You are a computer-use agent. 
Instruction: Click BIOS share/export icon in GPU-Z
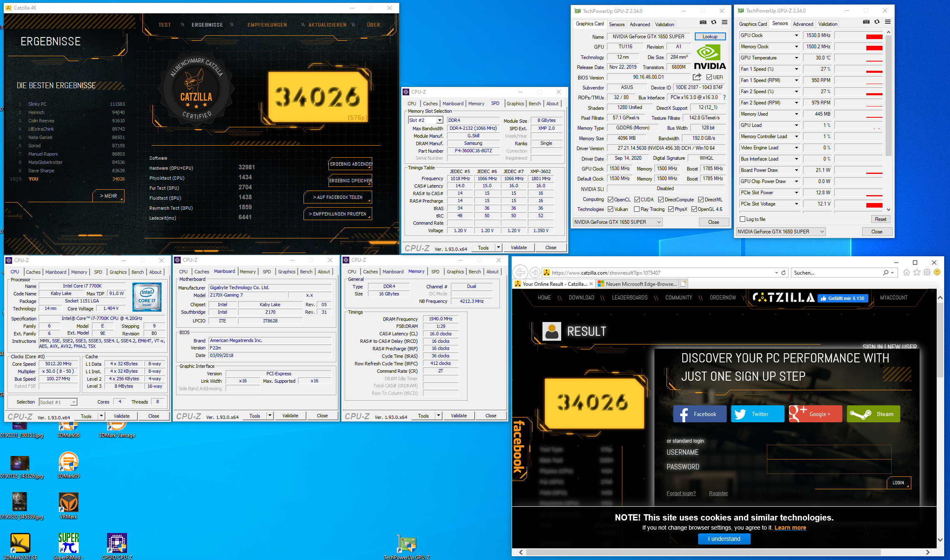tap(697, 77)
